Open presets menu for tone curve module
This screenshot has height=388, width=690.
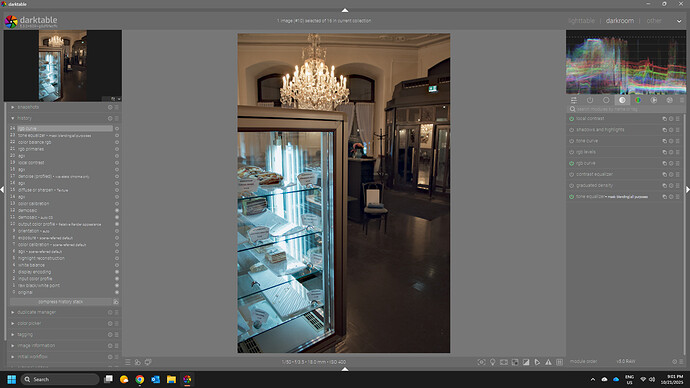coord(678,141)
